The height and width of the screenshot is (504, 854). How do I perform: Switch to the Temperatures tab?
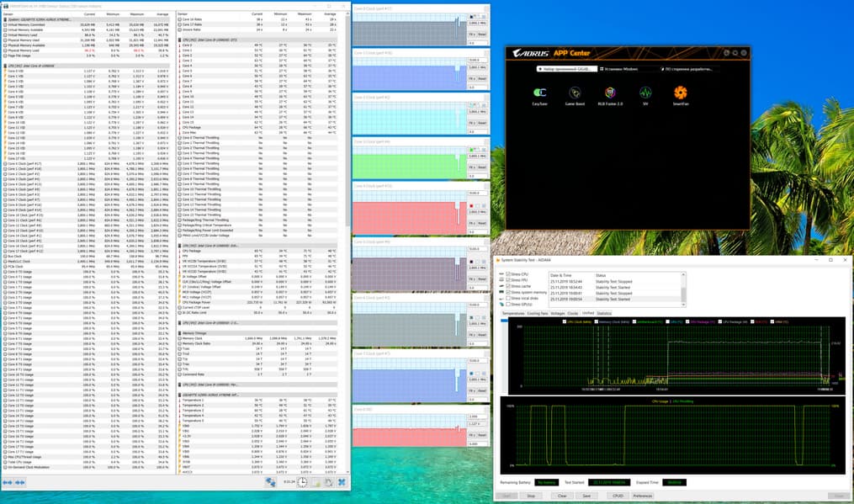tap(513, 313)
